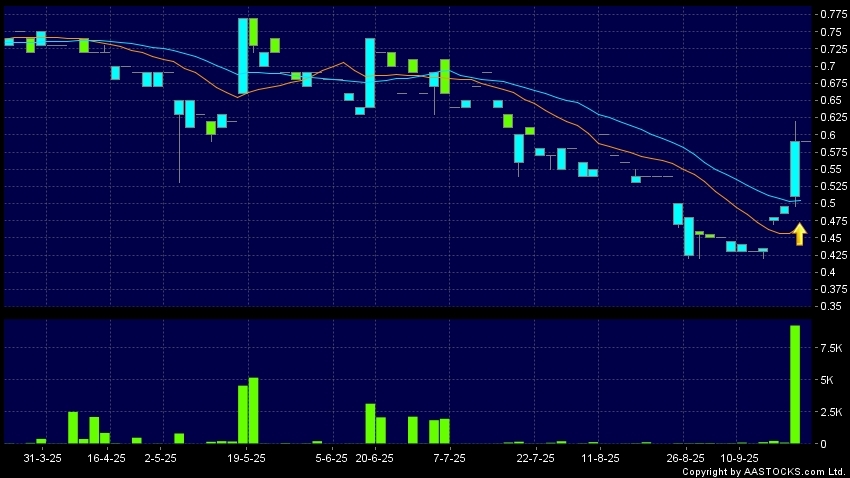Select the 22-7-25 date label
The image size is (850, 478).
(535, 458)
